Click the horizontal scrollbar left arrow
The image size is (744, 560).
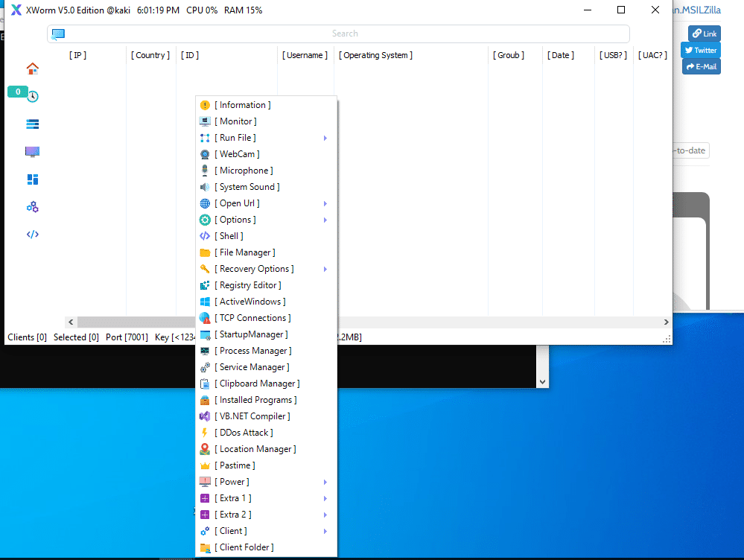click(x=71, y=322)
